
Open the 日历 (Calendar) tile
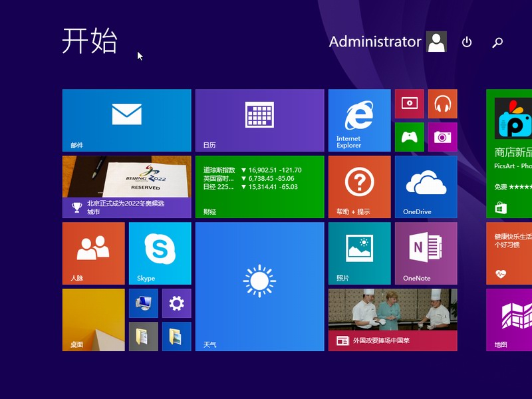coord(259,120)
